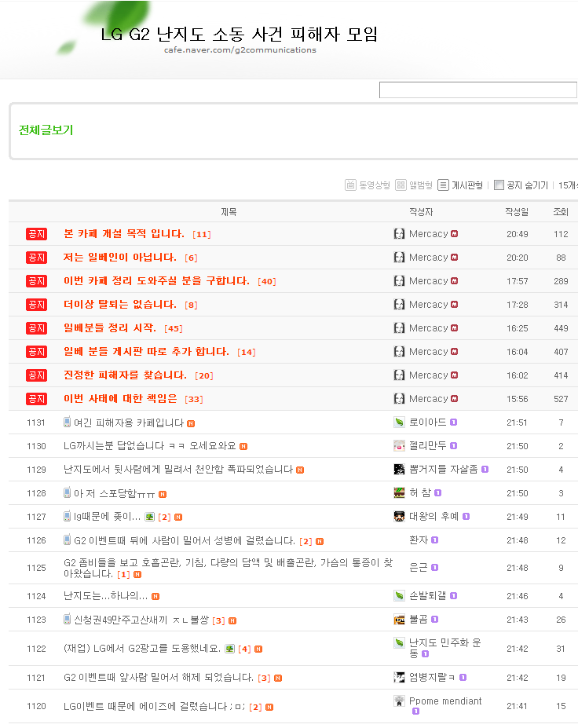This screenshot has width=578, height=728.
Task: Click 허 참 profile avatar
Action: click(399, 492)
